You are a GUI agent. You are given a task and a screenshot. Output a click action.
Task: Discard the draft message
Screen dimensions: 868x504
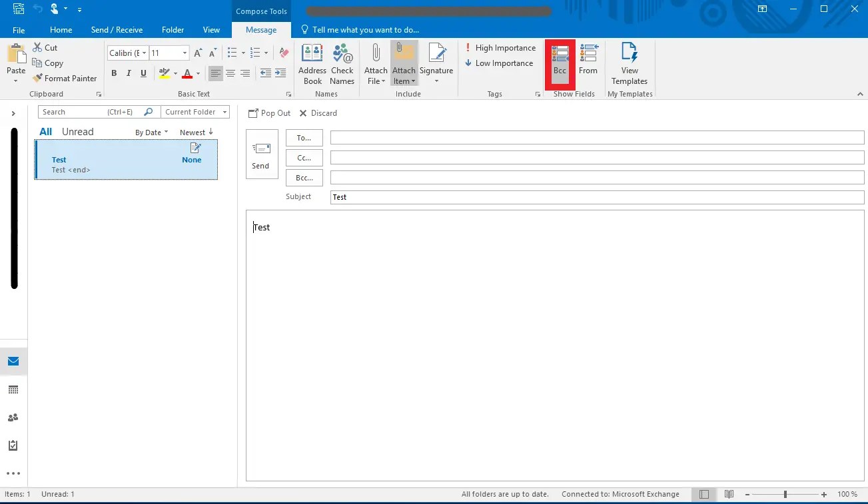coord(318,113)
